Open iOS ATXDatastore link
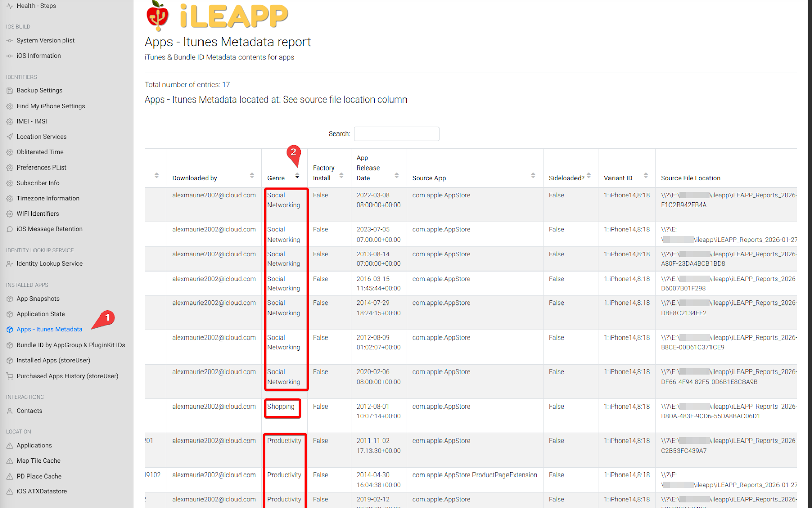The width and height of the screenshot is (812, 508). (x=42, y=491)
